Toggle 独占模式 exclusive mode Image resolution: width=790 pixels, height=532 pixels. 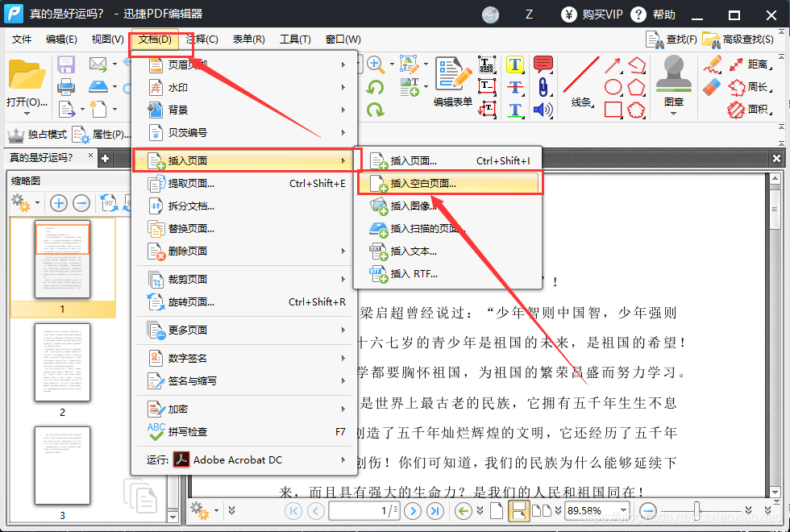[37, 134]
